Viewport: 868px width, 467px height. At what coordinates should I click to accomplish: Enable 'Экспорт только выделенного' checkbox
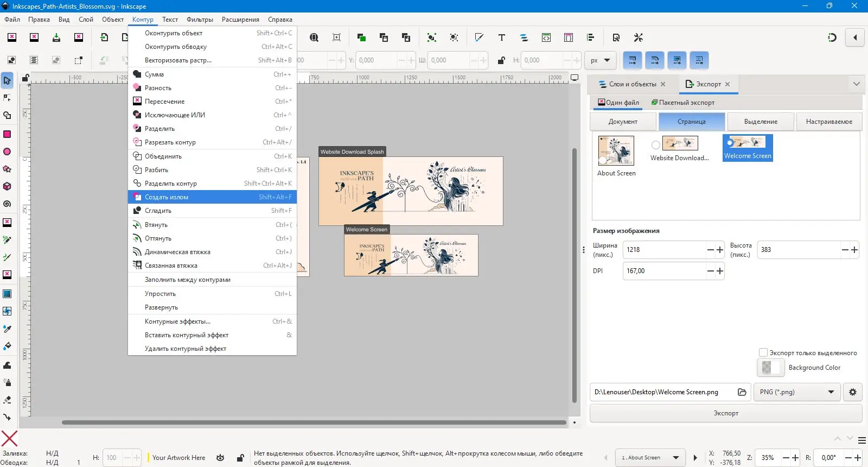[763, 352]
